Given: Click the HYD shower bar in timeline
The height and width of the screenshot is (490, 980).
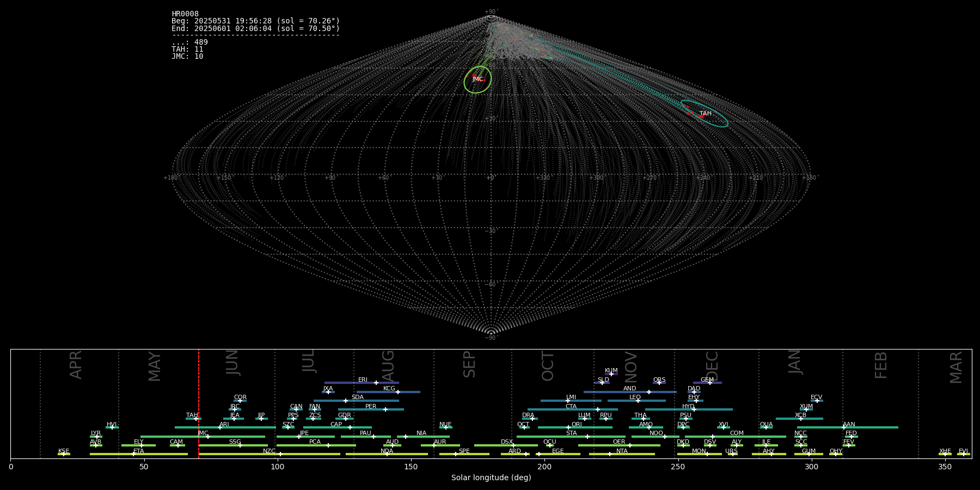Looking at the screenshot, I should [x=689, y=409].
